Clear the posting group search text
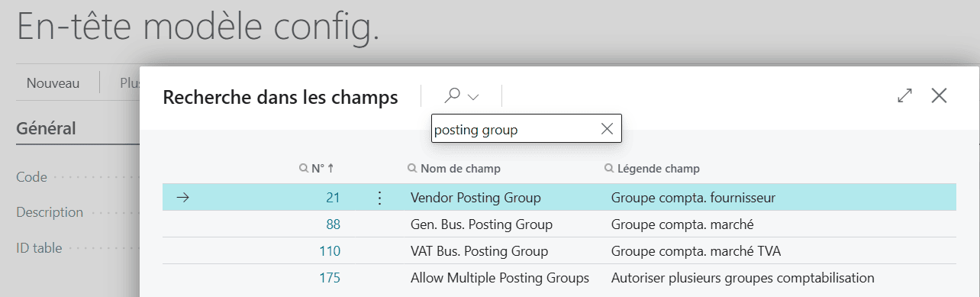This screenshot has height=297, width=980. click(607, 129)
